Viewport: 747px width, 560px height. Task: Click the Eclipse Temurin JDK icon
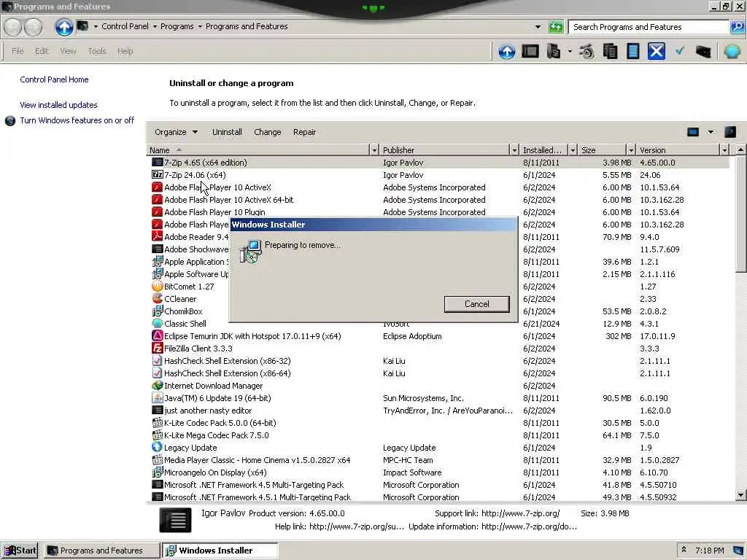(x=158, y=335)
